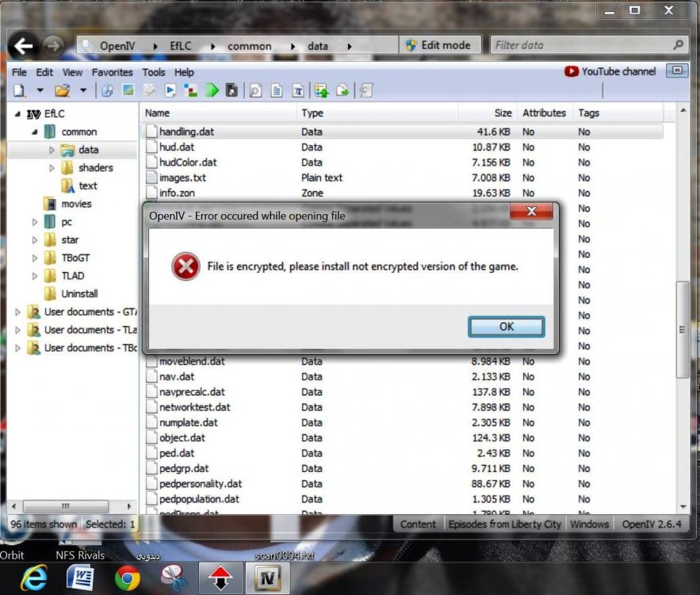Click the dark shortcut file toolbar icon

[232, 90]
